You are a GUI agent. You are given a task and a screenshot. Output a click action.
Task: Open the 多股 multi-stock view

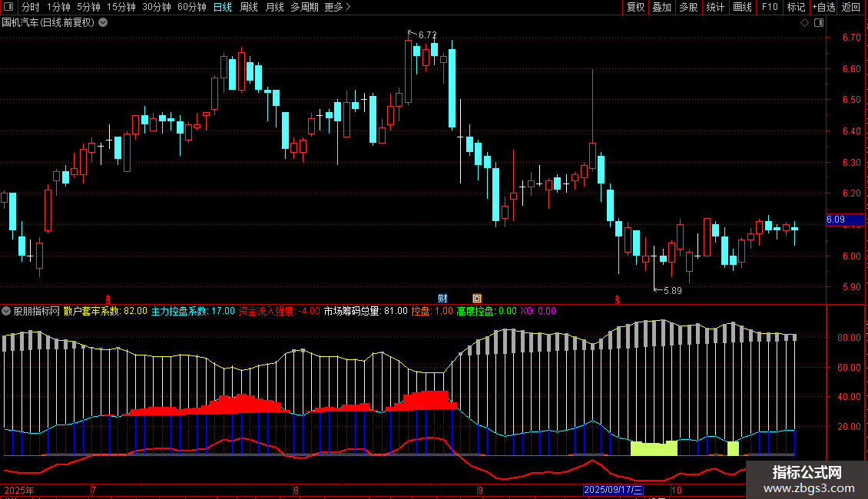pyautogui.click(x=688, y=7)
